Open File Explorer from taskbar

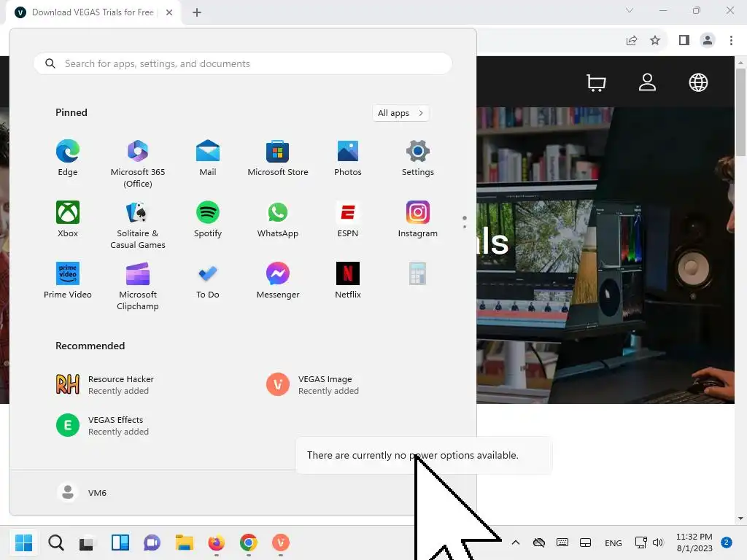[184, 542]
